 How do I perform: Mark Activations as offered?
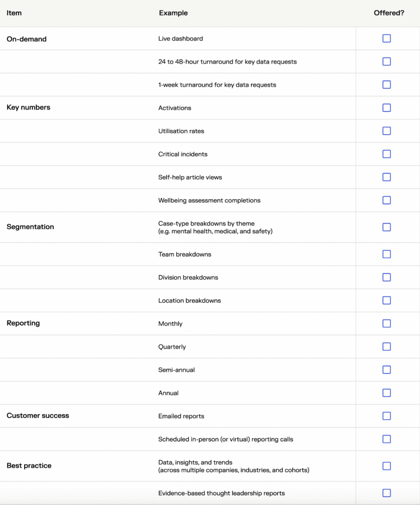coord(386,108)
